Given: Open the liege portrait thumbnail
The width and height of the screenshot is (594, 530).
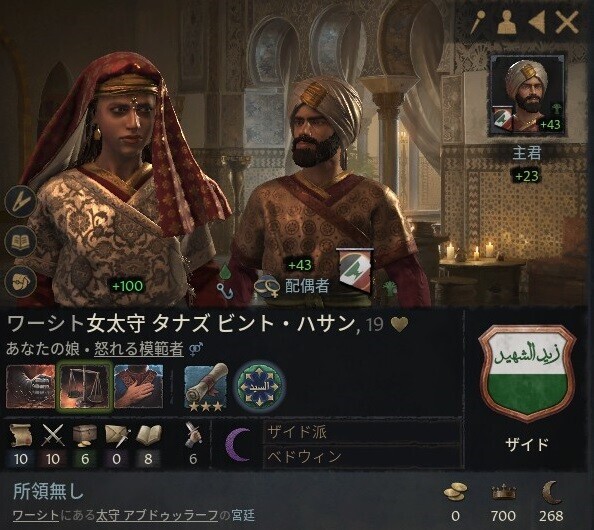Looking at the screenshot, I should (x=527, y=95).
